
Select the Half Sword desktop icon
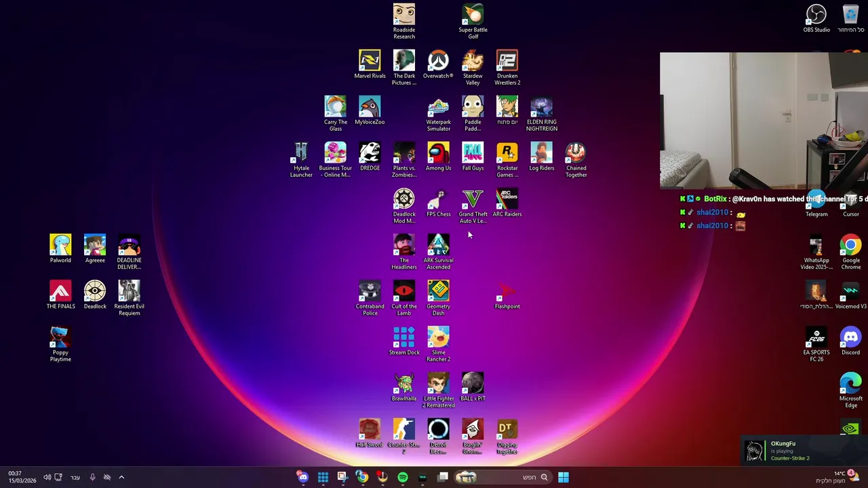tap(370, 433)
